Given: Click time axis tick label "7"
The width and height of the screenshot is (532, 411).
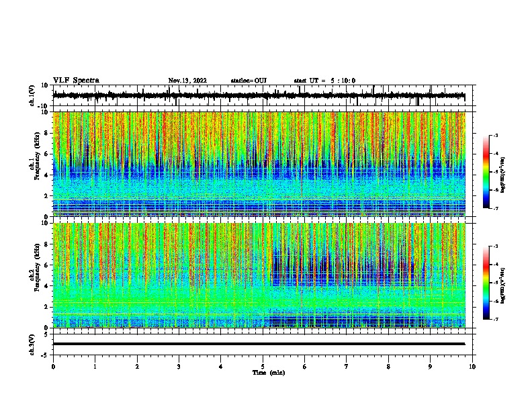Looking at the screenshot, I should click(x=347, y=367).
